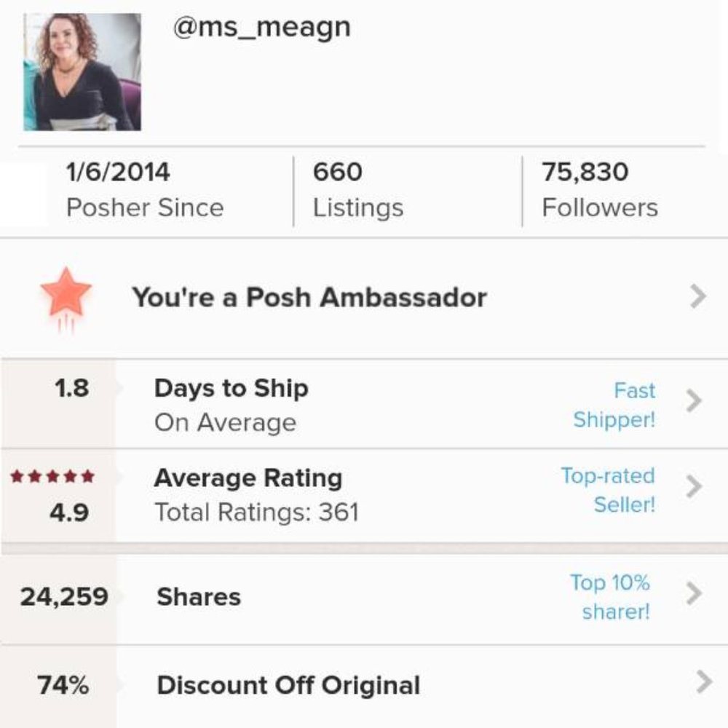The height and width of the screenshot is (728, 728).
Task: Click the five-star rating icons
Action: click(52, 476)
